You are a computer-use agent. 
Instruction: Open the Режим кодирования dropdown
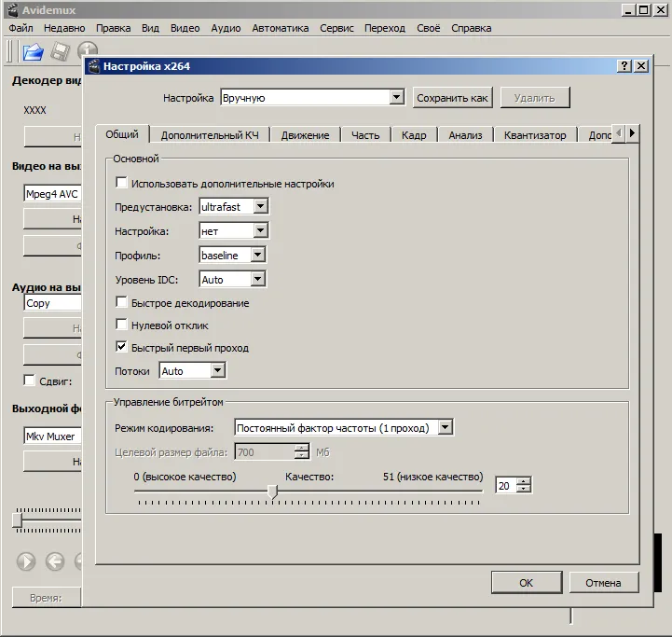344,427
